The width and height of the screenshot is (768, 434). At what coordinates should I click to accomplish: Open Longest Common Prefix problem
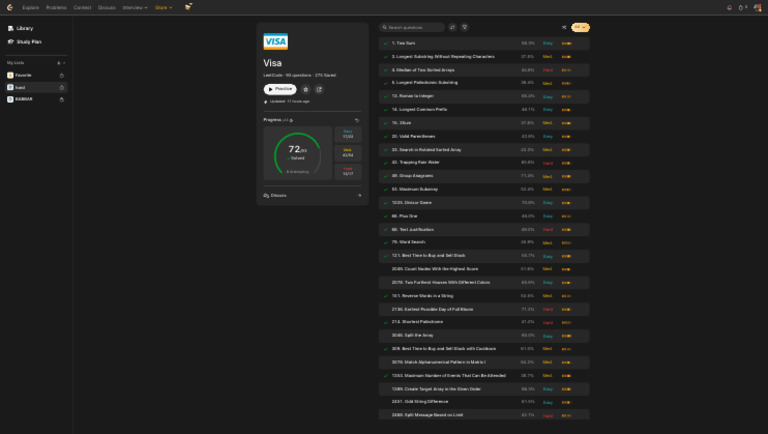coord(419,110)
